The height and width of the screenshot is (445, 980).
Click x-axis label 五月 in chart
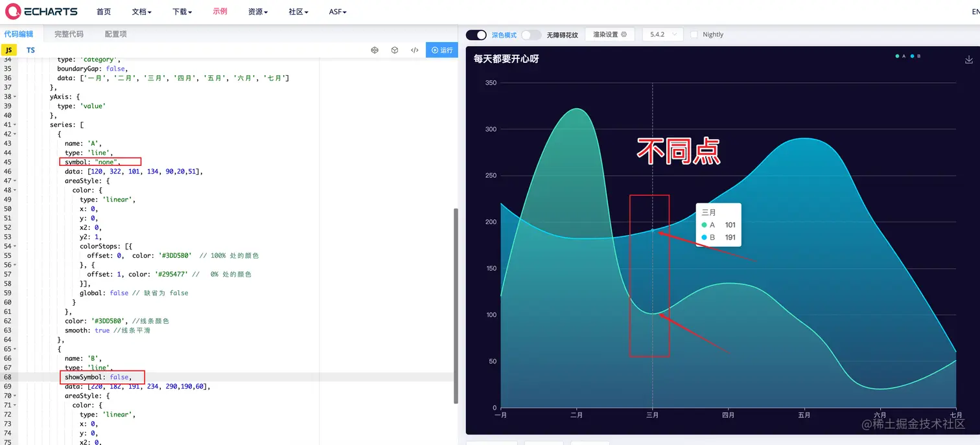point(804,415)
